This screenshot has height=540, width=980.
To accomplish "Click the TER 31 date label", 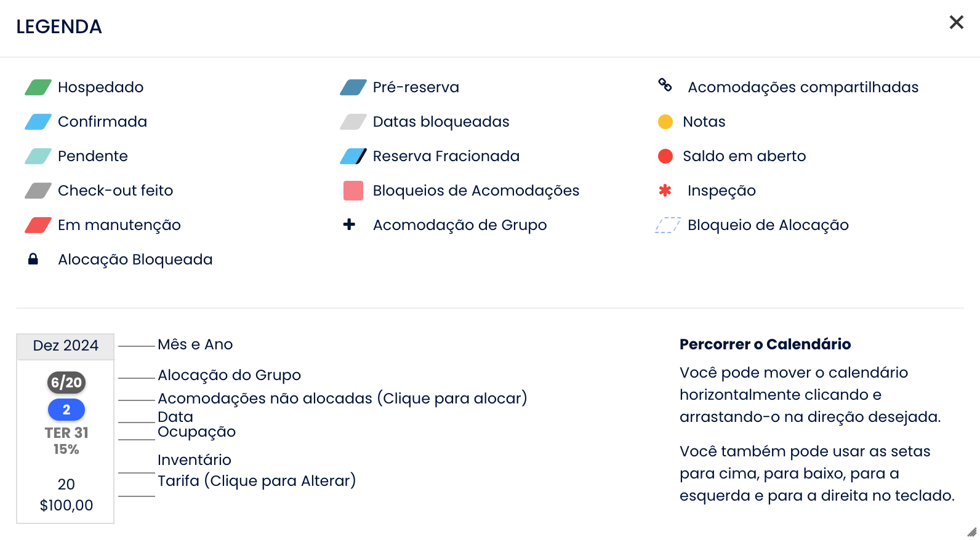I will pyautogui.click(x=66, y=433).
